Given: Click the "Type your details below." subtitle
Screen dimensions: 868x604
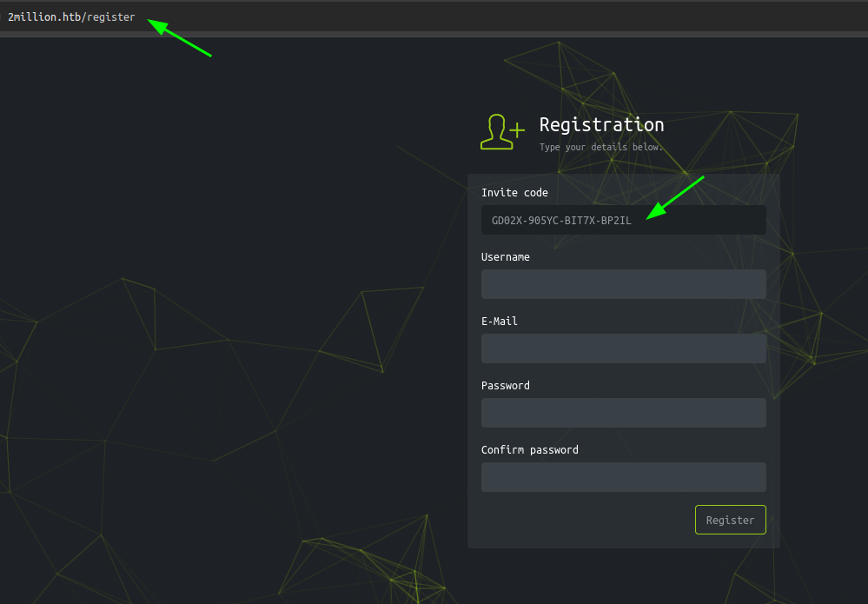Looking at the screenshot, I should 600,148.
